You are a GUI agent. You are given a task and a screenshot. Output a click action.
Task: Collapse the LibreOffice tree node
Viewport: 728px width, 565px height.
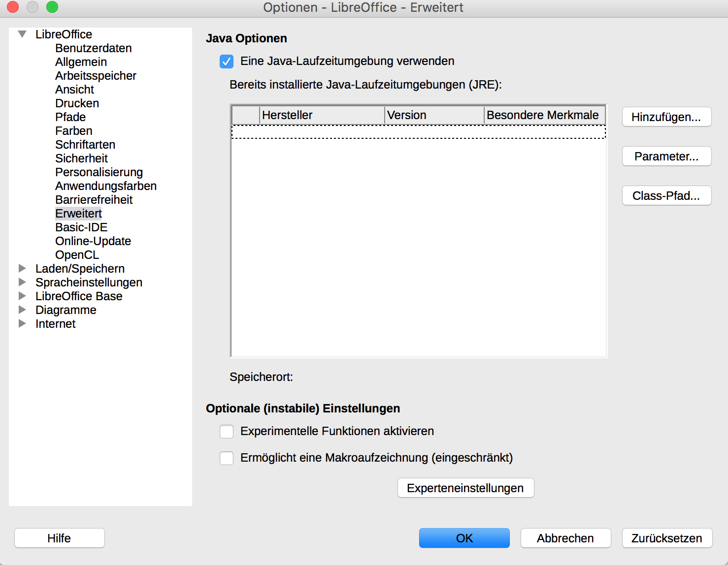click(x=22, y=34)
